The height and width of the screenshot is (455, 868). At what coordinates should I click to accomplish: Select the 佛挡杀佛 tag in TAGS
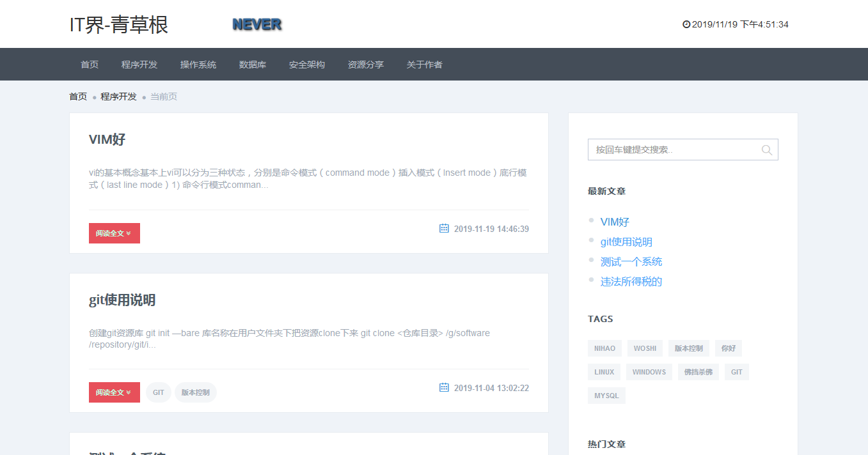(x=698, y=372)
